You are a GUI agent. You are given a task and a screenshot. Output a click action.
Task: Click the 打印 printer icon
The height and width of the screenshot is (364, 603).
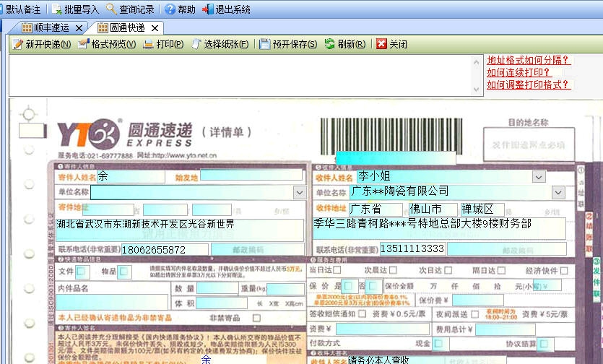coord(149,44)
